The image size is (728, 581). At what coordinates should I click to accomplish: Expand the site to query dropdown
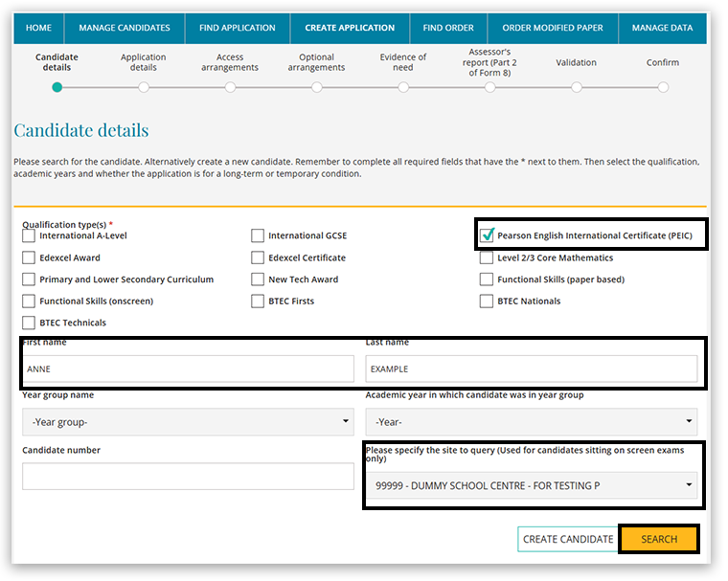(x=531, y=485)
